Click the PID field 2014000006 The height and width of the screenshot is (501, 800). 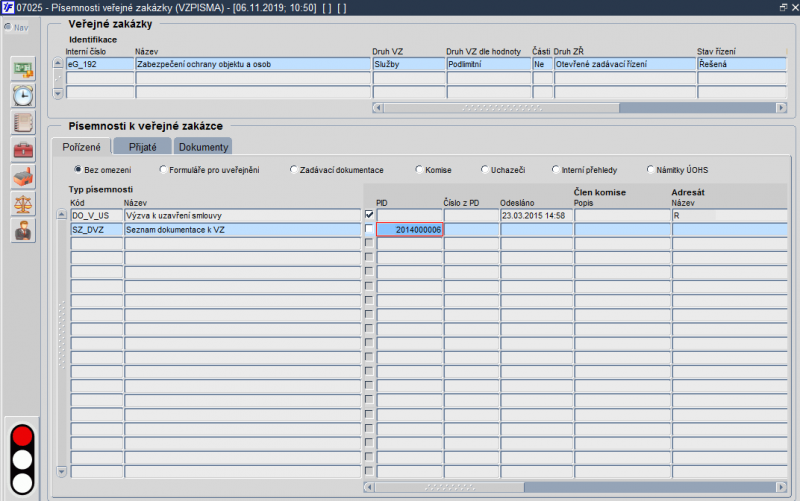(410, 230)
